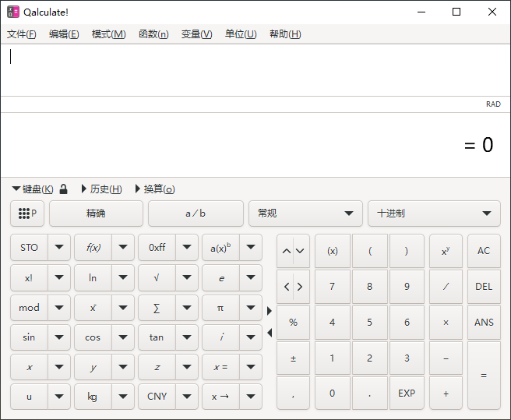The width and height of the screenshot is (511, 420).
Task: Open the dropdown arrow beside sin
Action: point(59,337)
